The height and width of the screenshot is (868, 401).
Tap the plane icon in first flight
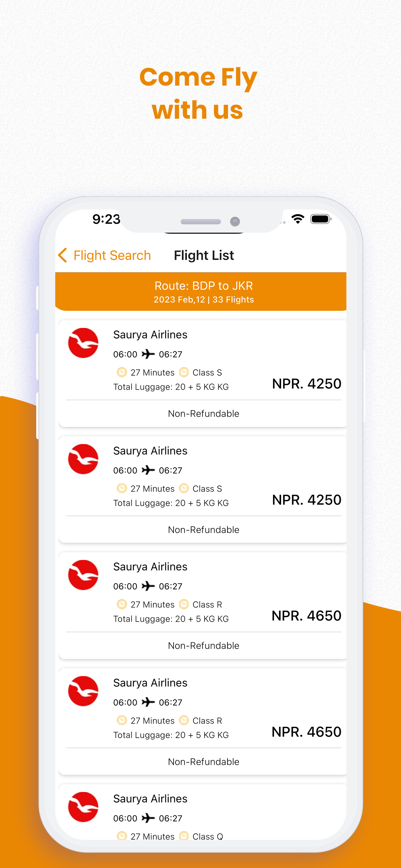coord(148,354)
